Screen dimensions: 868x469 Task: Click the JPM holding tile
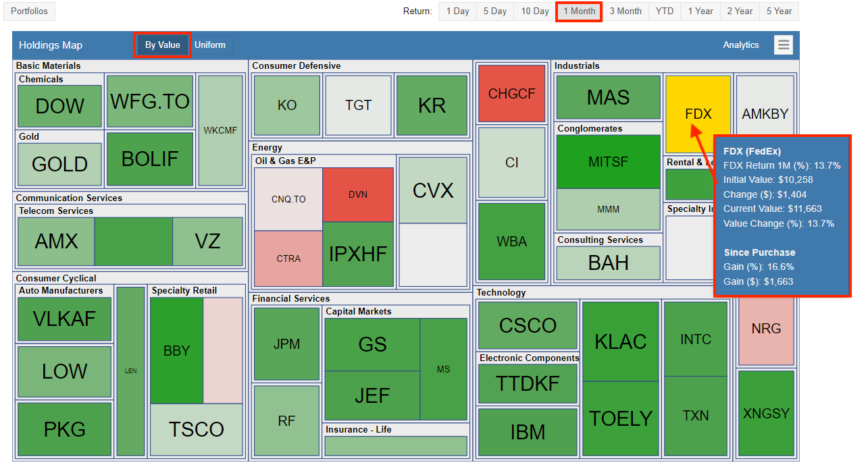(287, 344)
